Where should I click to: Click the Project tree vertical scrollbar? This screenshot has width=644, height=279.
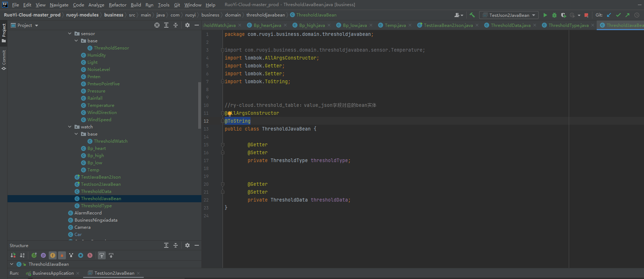click(200, 105)
